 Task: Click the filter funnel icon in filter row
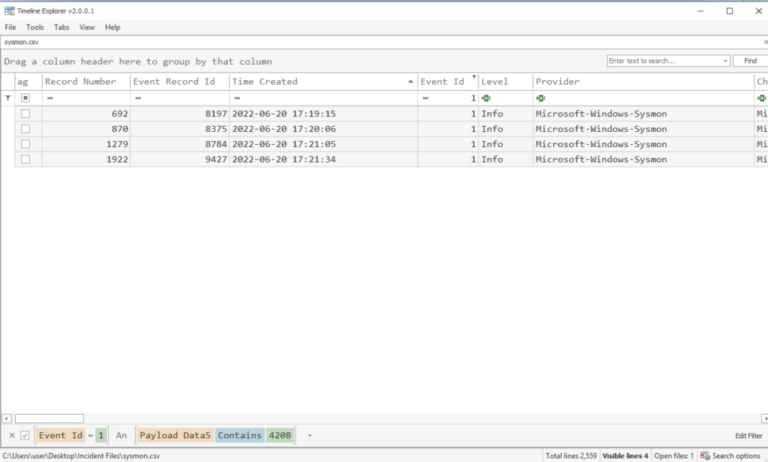pyautogui.click(x=8, y=98)
